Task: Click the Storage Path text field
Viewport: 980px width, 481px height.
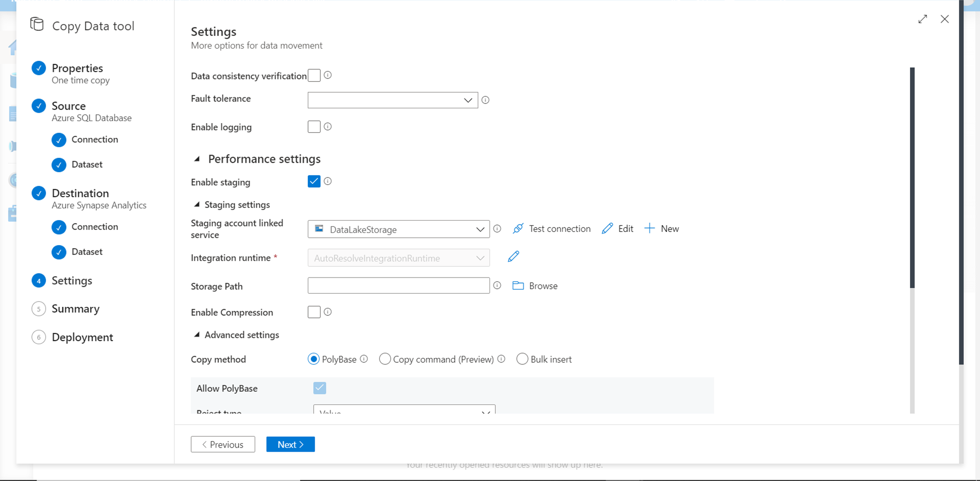Action: point(398,286)
